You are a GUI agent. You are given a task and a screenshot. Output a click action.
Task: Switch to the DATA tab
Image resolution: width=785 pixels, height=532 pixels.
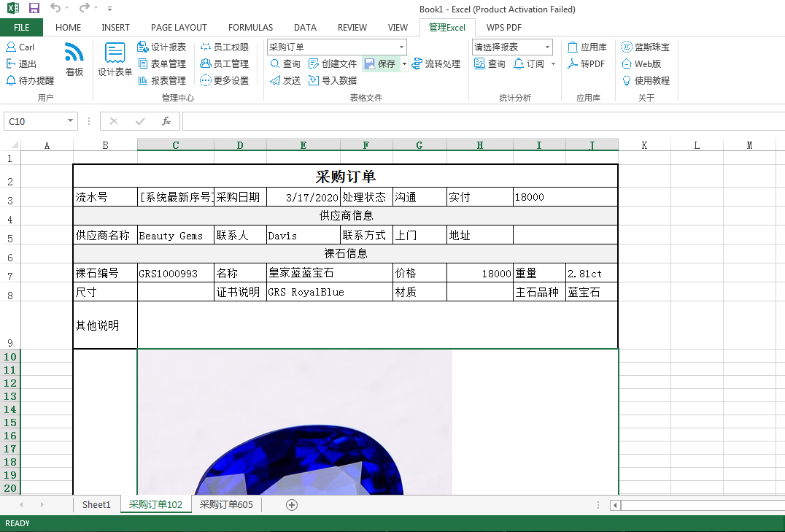tap(305, 28)
